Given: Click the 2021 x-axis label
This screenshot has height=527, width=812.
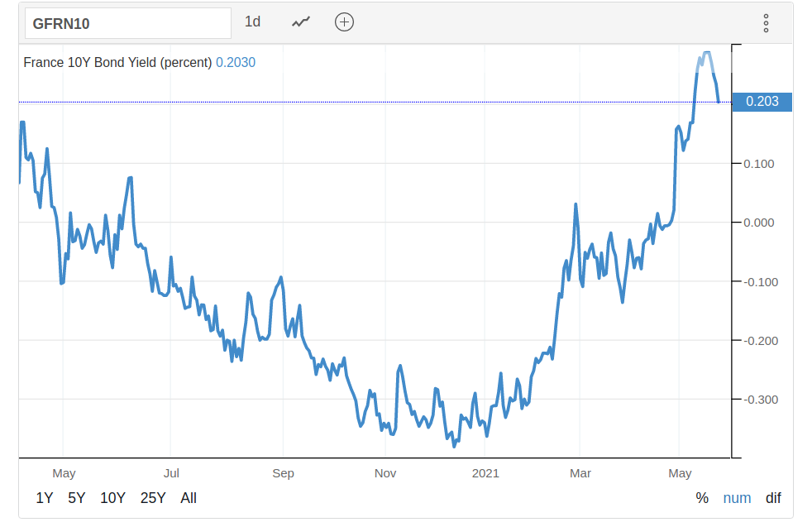Looking at the screenshot, I should click(x=485, y=473).
